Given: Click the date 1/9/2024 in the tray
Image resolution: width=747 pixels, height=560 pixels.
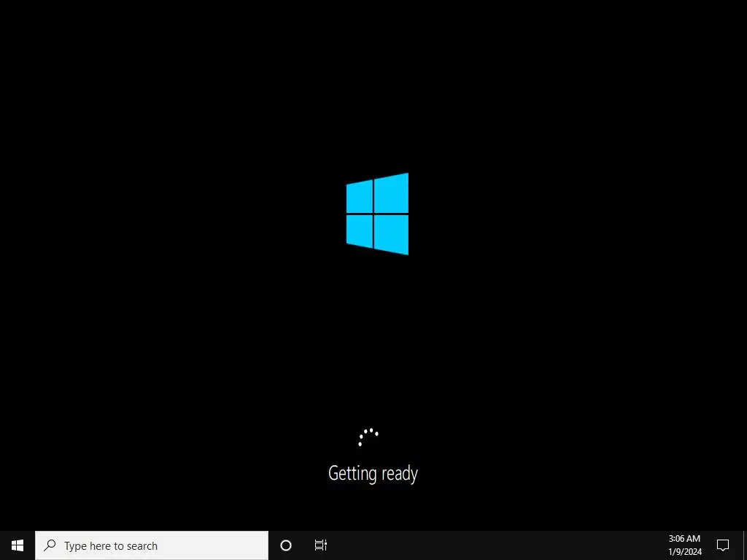Looking at the screenshot, I should (684, 552).
